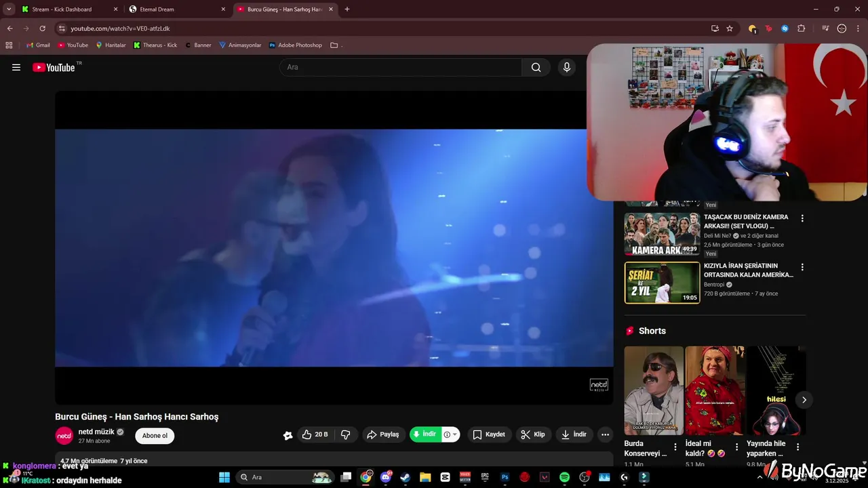Reload the page with the refresh icon
868x488 pixels.
[x=42, y=28]
